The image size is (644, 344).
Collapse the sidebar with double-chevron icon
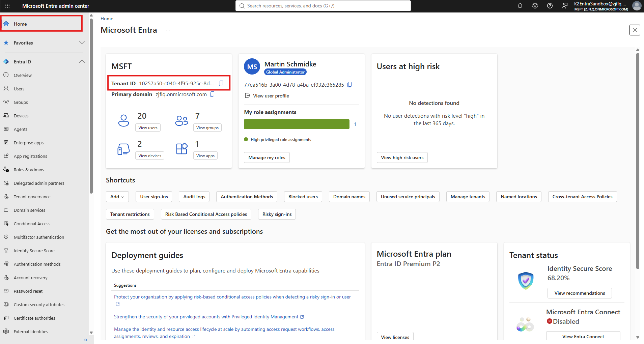tap(86, 340)
